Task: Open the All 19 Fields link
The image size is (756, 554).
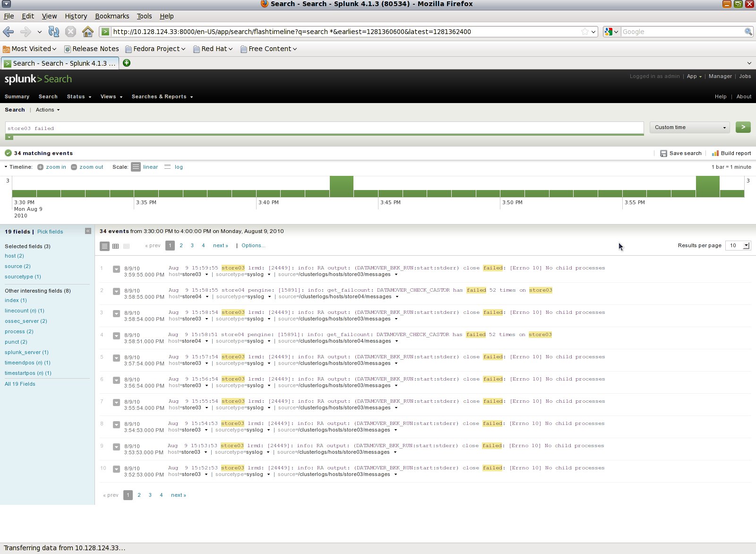Action: [20, 384]
